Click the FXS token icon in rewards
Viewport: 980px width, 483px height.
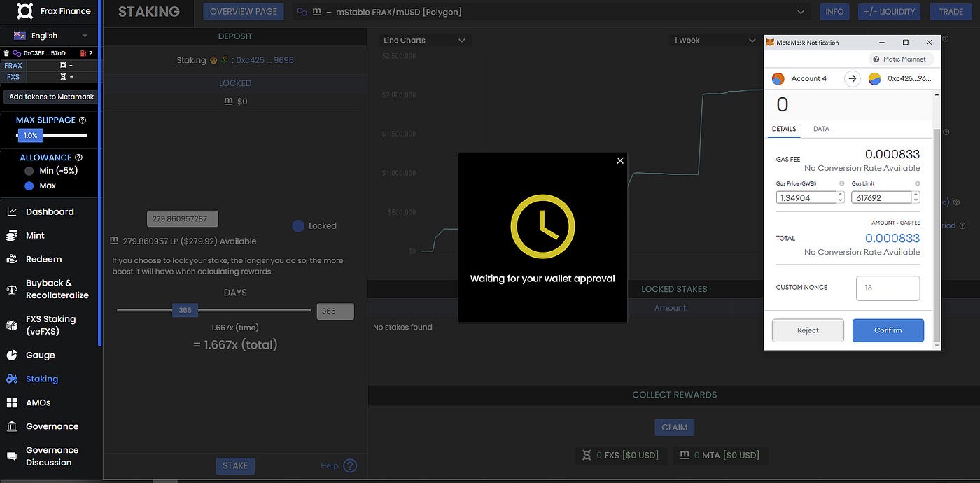(x=587, y=455)
